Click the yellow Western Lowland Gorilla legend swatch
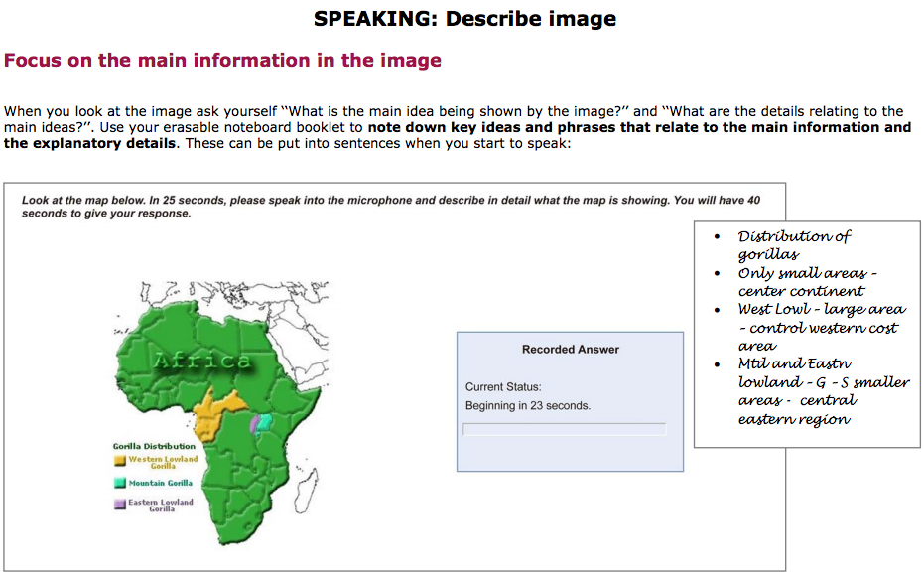The height and width of the screenshot is (580, 924). (119, 461)
